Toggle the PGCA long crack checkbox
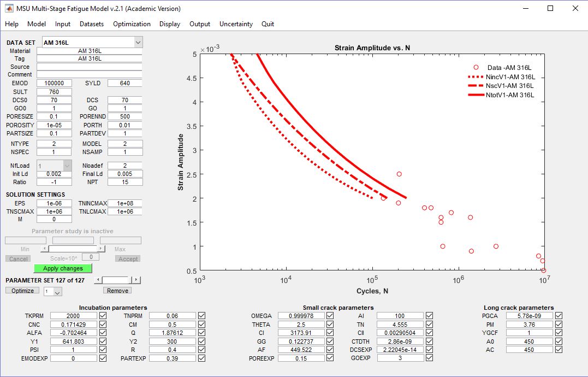The width and height of the screenshot is (588, 377). (559, 316)
